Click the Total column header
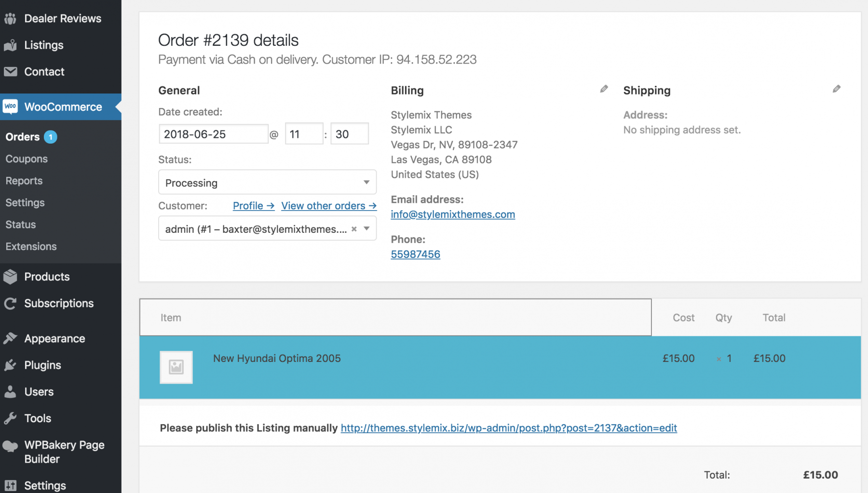868x493 pixels. (773, 318)
